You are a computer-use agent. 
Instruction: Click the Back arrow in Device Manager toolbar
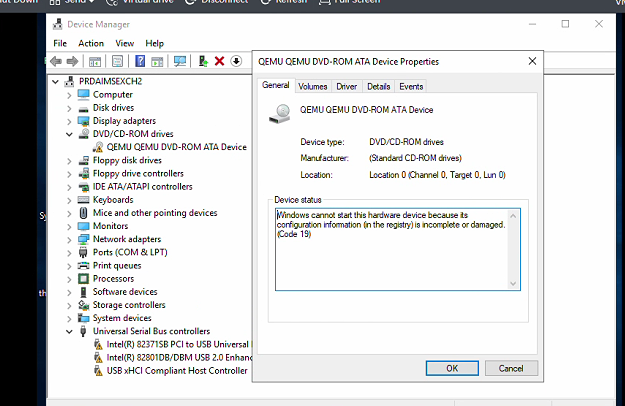[56, 61]
